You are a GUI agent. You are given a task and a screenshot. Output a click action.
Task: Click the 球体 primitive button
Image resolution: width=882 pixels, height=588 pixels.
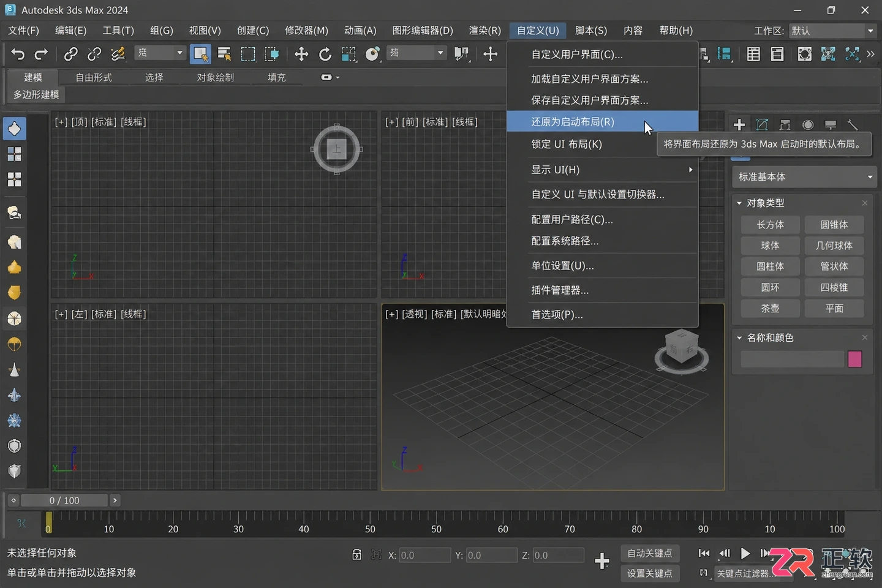pos(771,246)
